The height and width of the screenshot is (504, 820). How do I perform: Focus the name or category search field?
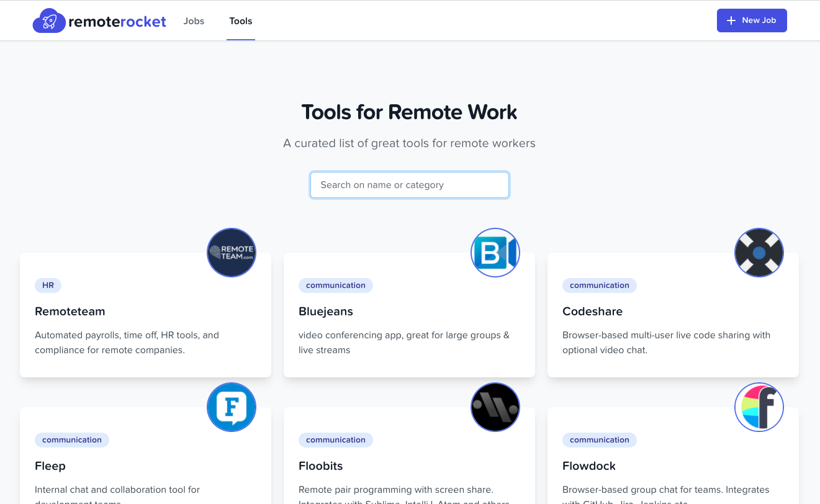pos(410,185)
